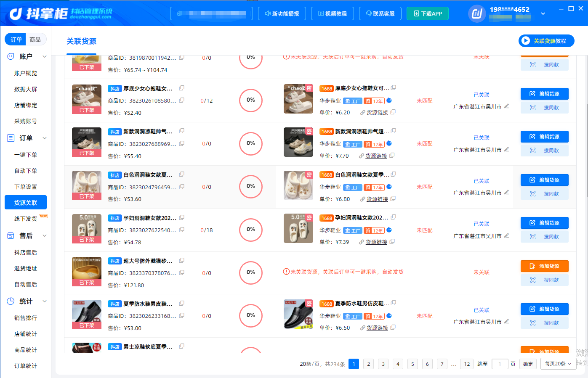Edit address pencil in 新款洞洞凉鞋 row

(x=507, y=149)
